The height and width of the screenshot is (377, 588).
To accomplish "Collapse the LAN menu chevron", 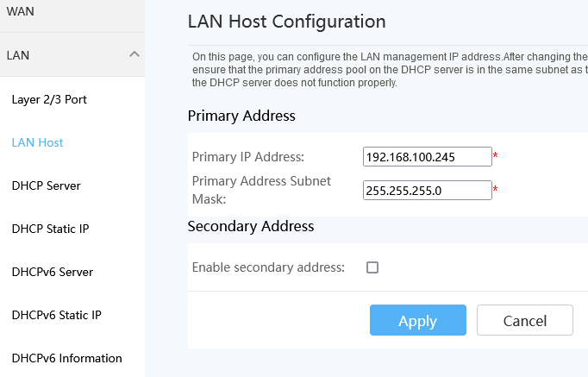I will [134, 55].
